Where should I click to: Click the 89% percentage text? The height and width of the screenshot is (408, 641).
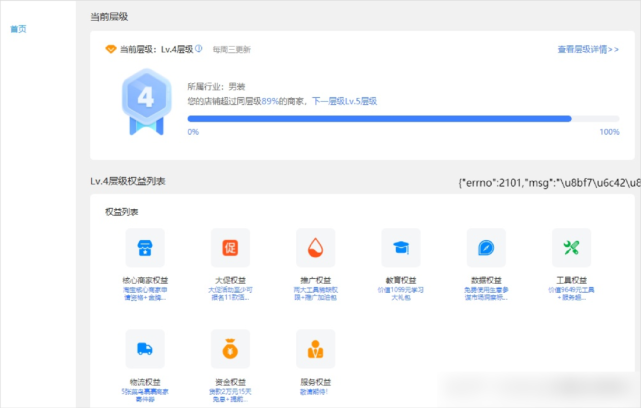pyautogui.click(x=270, y=101)
